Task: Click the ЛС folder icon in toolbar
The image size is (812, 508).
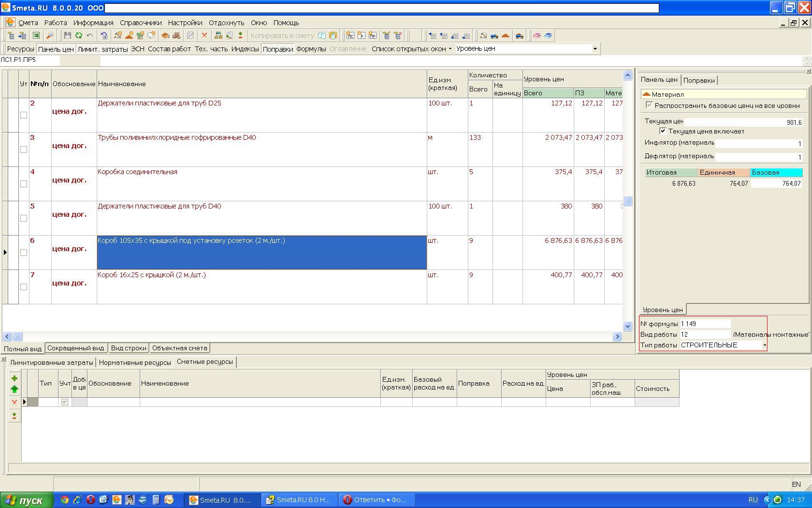Action: coord(350,35)
